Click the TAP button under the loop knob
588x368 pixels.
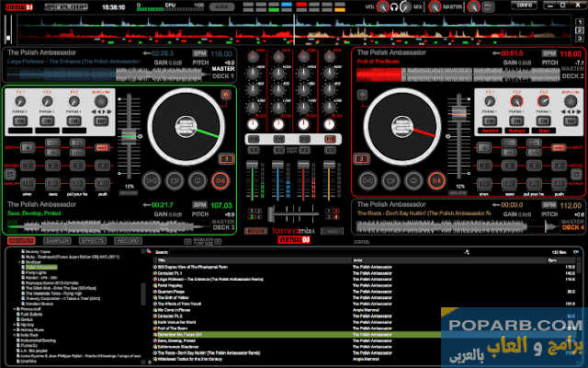(102, 121)
